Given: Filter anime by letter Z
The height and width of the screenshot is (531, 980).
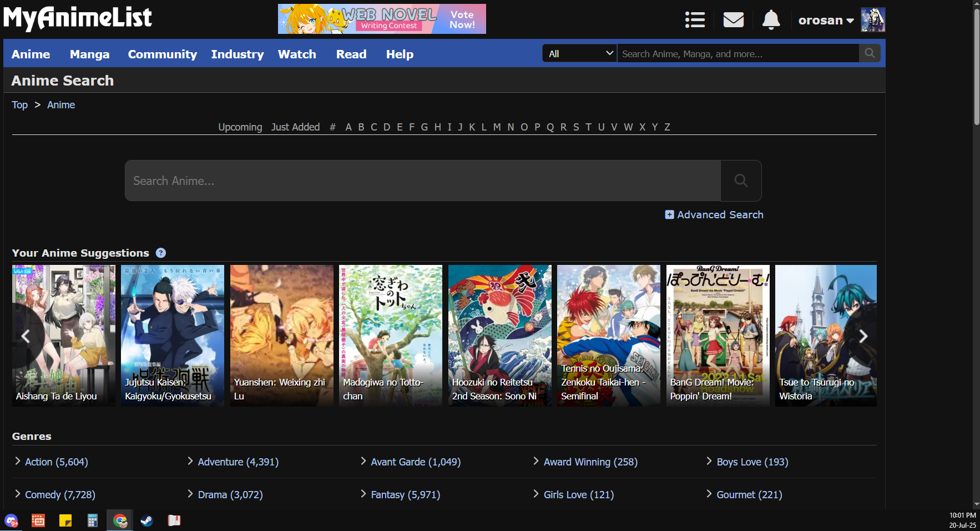Looking at the screenshot, I should (x=667, y=127).
